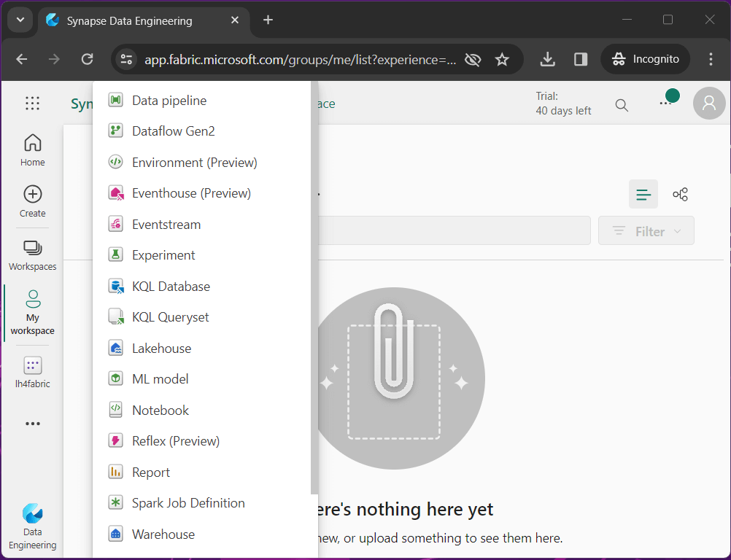Open the tab search chevron
Viewport: 731px width, 560px height.
coord(20,20)
